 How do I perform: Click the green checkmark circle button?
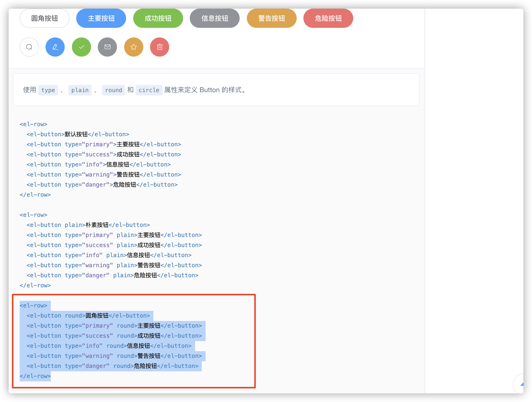81,47
